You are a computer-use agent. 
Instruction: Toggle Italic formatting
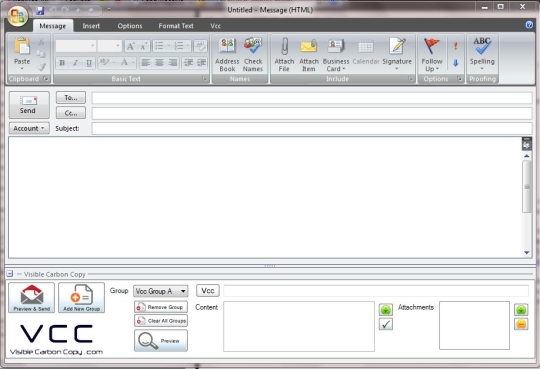(75, 63)
